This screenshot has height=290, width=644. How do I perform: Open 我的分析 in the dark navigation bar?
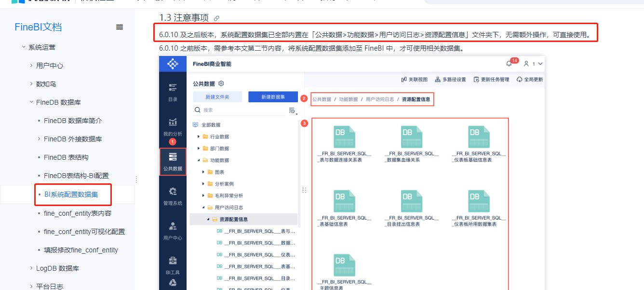pyautogui.click(x=173, y=126)
